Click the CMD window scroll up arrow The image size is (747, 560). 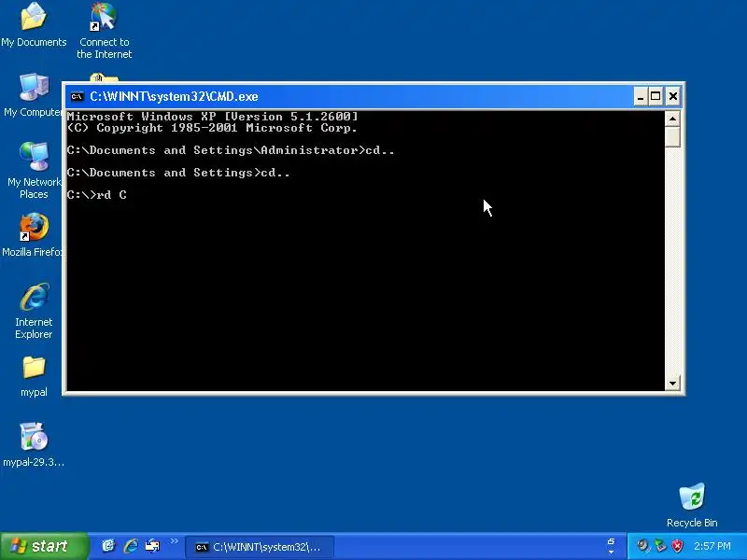[672, 119]
